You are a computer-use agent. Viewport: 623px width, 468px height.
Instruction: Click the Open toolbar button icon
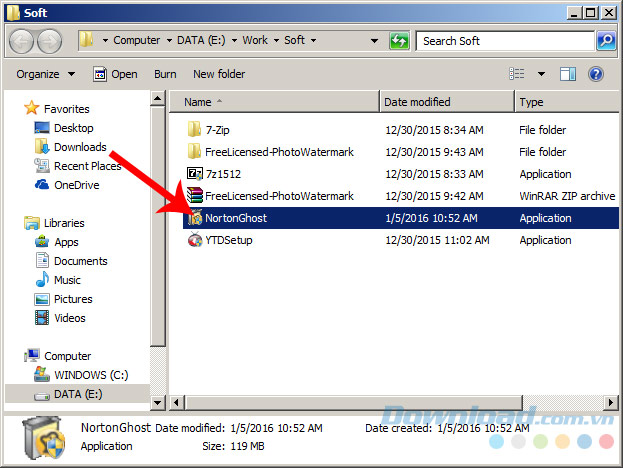click(x=100, y=74)
